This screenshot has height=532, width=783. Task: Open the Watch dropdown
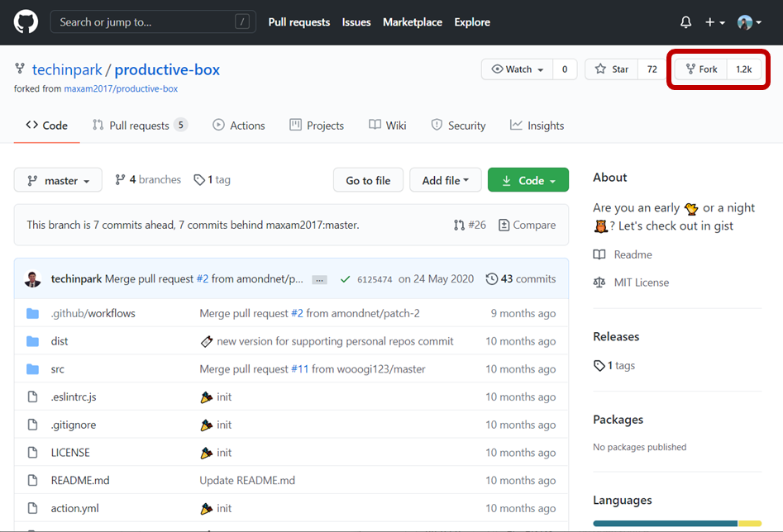click(x=518, y=69)
